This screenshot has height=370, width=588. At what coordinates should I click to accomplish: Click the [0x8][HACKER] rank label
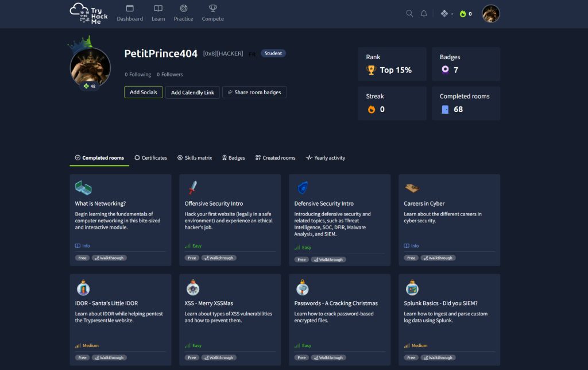pos(223,53)
